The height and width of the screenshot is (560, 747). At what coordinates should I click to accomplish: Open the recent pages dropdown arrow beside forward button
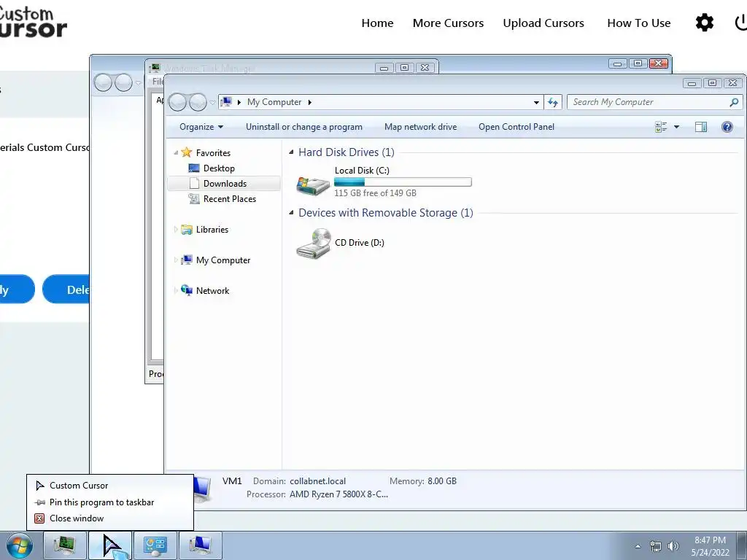(212, 102)
